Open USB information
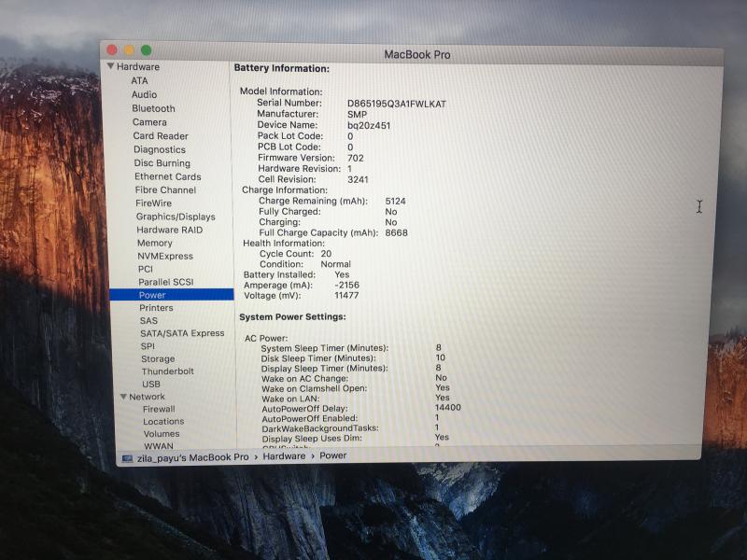The height and width of the screenshot is (560, 747). [x=151, y=384]
